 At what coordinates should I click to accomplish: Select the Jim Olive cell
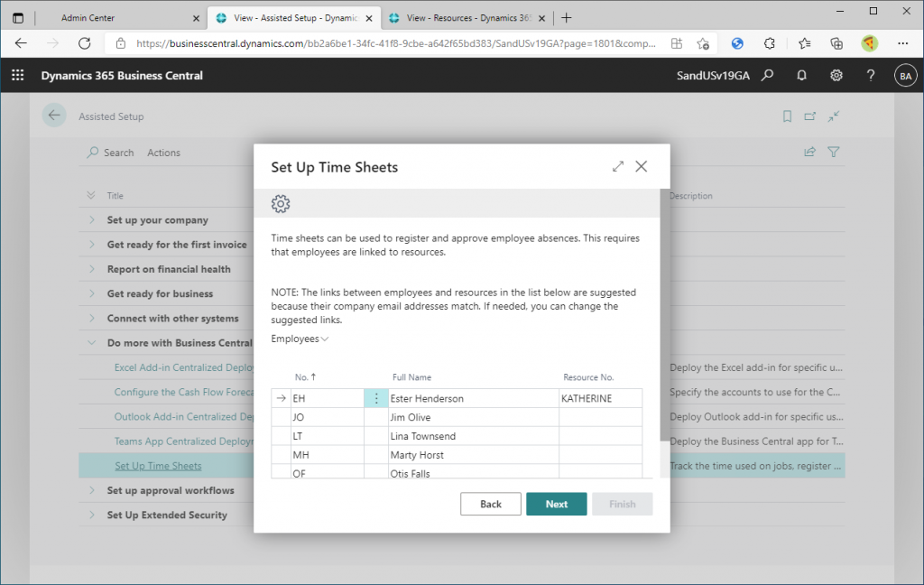tap(473, 417)
